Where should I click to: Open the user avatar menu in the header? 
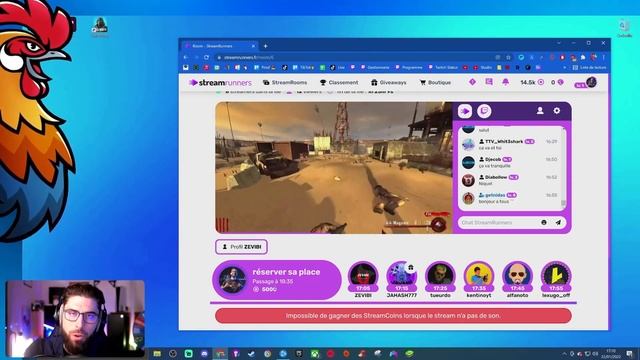591,82
